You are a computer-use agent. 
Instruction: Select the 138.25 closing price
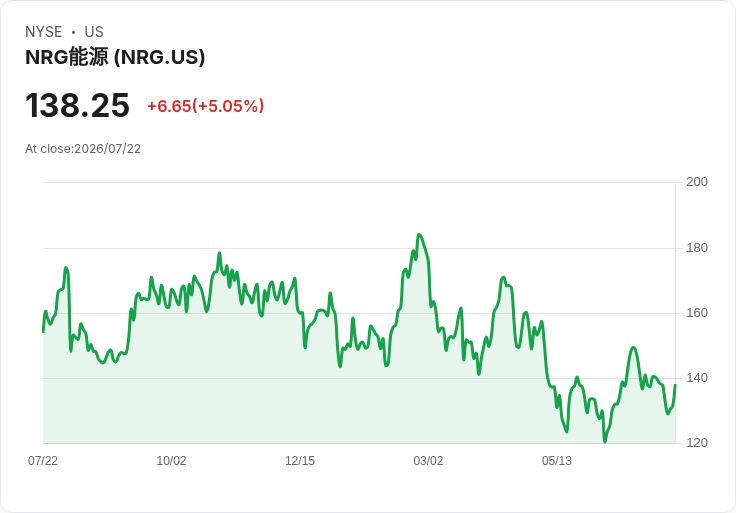coord(77,105)
